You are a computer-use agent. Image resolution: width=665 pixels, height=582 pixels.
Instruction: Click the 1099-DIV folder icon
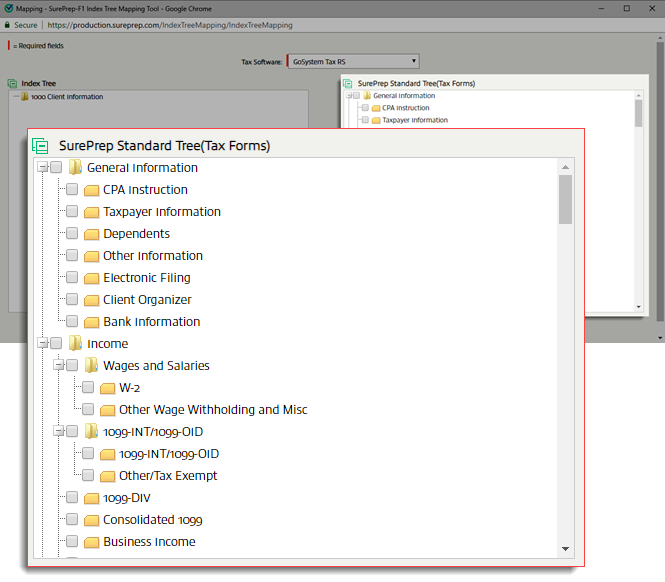[x=91, y=498]
